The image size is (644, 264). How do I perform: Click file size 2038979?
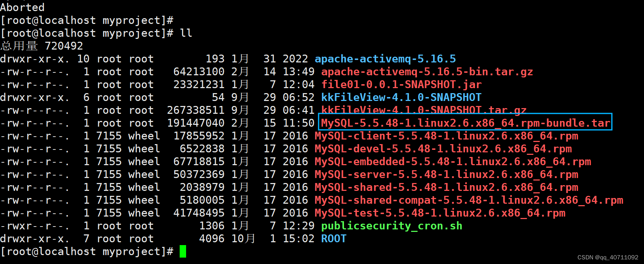pyautogui.click(x=202, y=187)
